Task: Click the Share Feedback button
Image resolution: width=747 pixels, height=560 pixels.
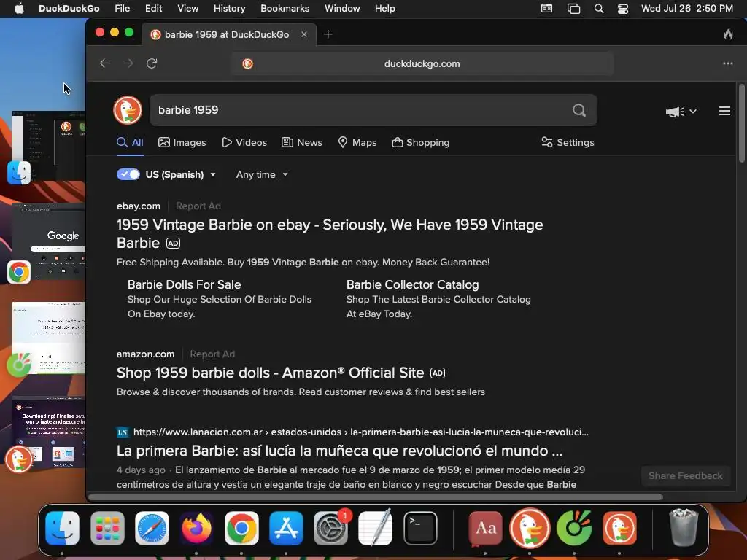Action: tap(686, 475)
